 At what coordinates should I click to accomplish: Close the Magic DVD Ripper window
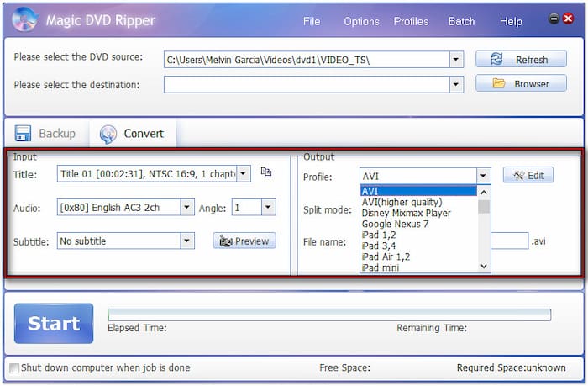(568, 19)
